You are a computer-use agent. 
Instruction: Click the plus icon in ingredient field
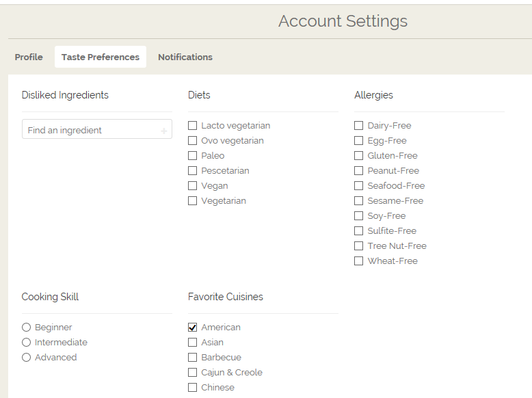click(163, 130)
